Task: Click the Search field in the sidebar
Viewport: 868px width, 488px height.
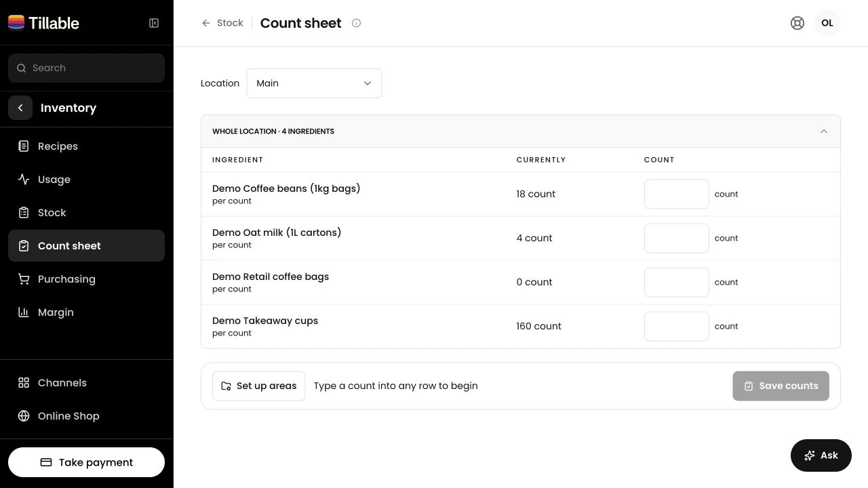Action: [86, 68]
